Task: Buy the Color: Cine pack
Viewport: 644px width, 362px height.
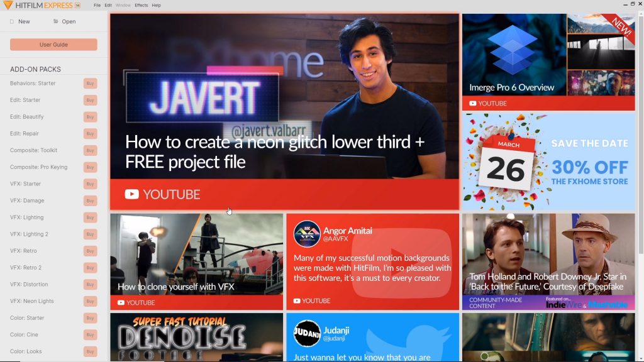Action: pos(91,334)
